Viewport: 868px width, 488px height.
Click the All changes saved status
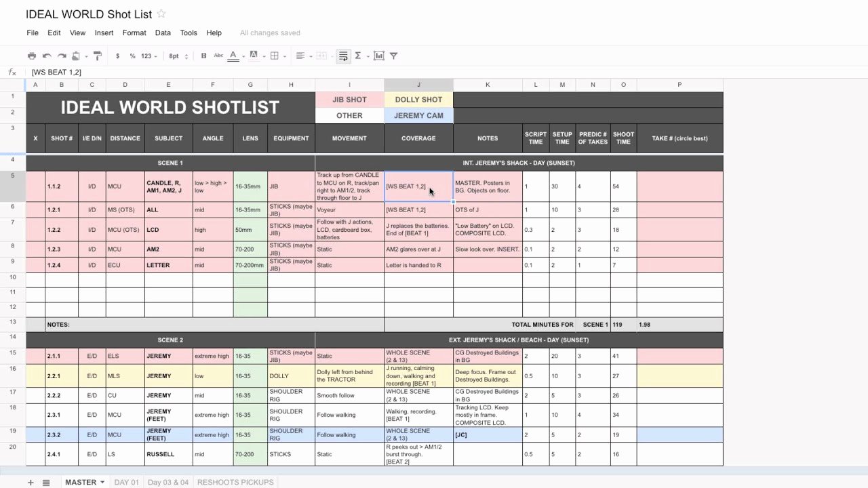(270, 33)
